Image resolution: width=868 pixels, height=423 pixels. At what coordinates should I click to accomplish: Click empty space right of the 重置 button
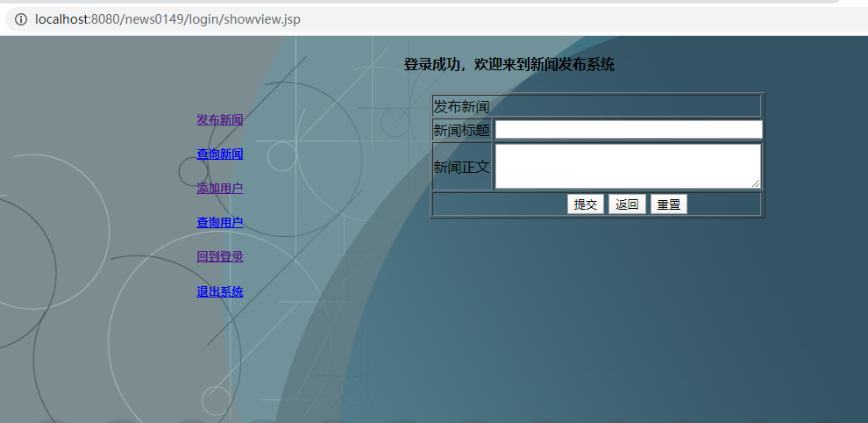(x=723, y=204)
